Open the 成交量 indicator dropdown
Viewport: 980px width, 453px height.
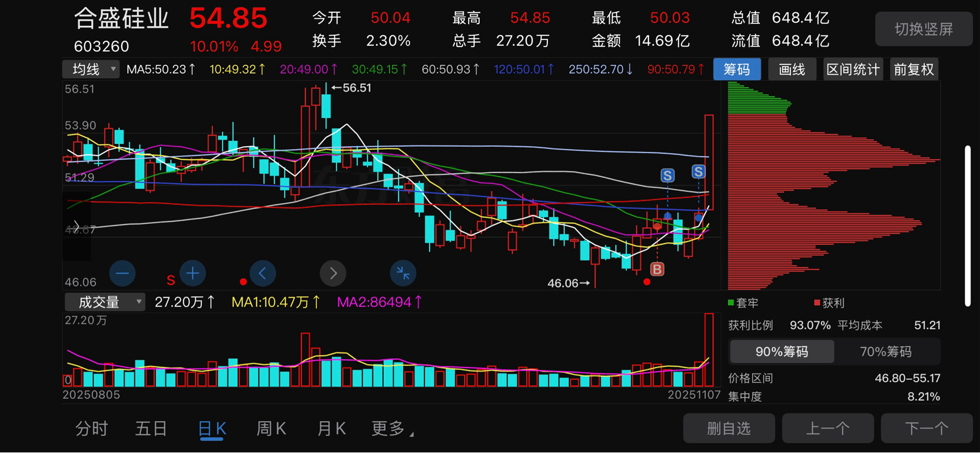104,302
